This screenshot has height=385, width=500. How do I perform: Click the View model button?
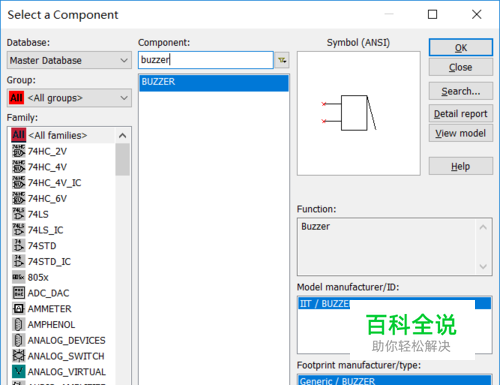point(461,133)
